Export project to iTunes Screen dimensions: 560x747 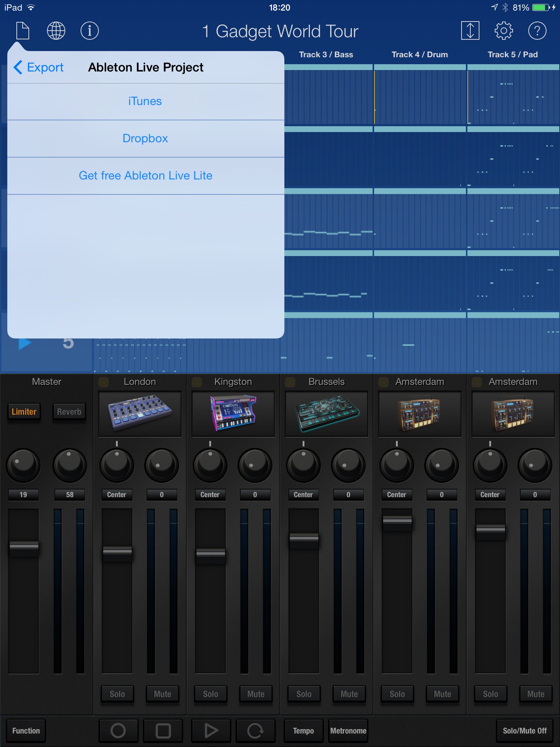click(x=145, y=101)
